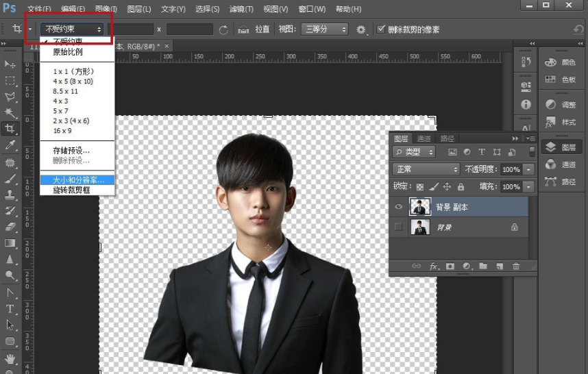588x374 pixels.
Task: Open the opacity slider dropdown arrow
Action: coord(528,169)
